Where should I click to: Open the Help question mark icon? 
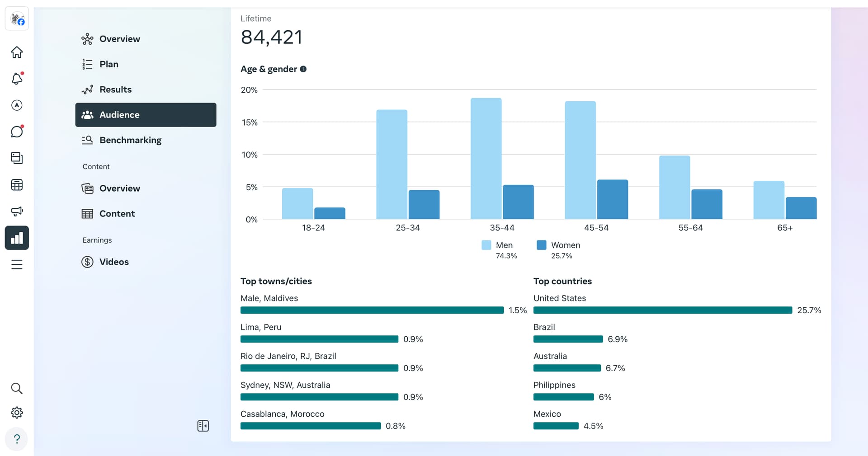(x=17, y=439)
